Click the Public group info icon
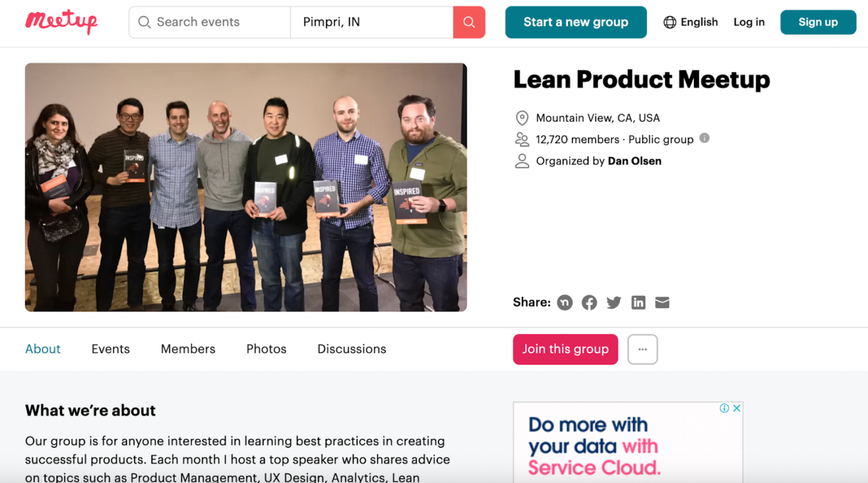The image size is (868, 483). tap(704, 138)
